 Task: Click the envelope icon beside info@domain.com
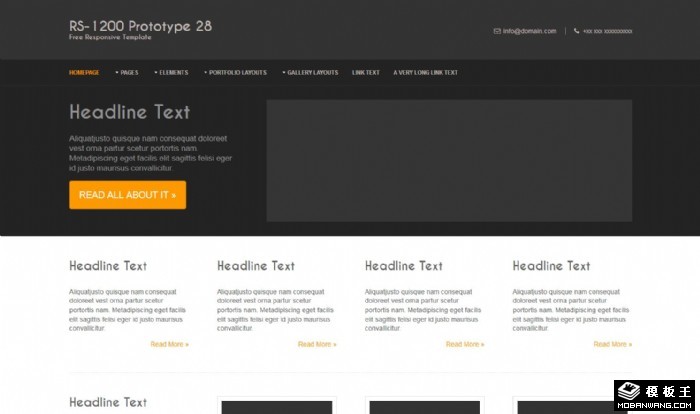click(497, 31)
